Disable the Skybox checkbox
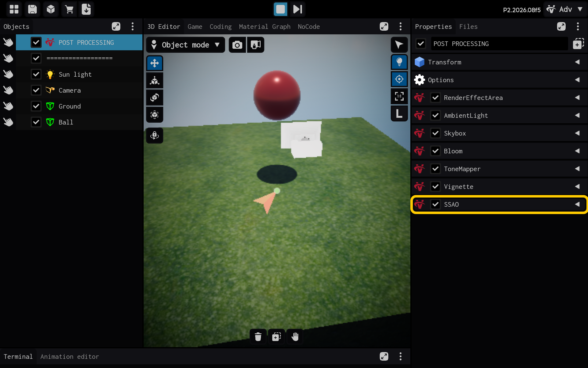This screenshot has height=368, width=588. 435,133
